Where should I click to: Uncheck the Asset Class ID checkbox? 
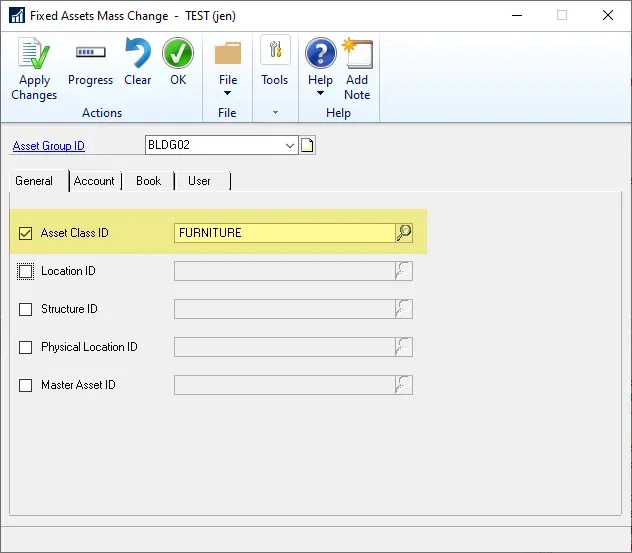(x=26, y=234)
